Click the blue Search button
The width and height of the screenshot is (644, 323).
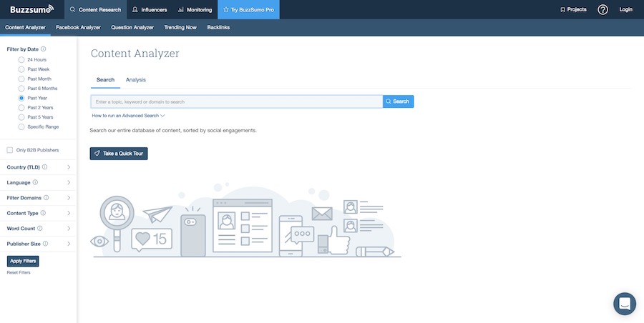pos(398,101)
